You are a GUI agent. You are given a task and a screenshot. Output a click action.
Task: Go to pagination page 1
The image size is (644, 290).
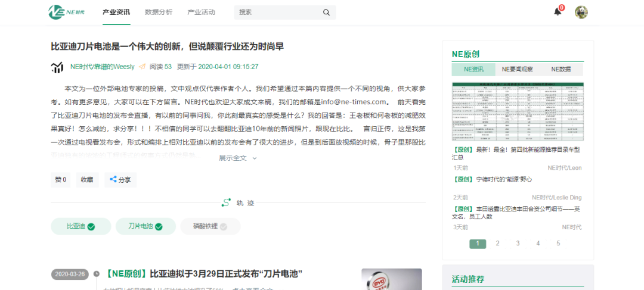coord(478,244)
